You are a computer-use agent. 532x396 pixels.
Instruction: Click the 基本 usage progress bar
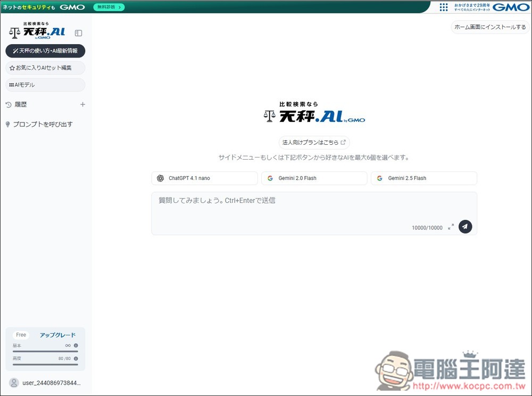click(x=45, y=351)
